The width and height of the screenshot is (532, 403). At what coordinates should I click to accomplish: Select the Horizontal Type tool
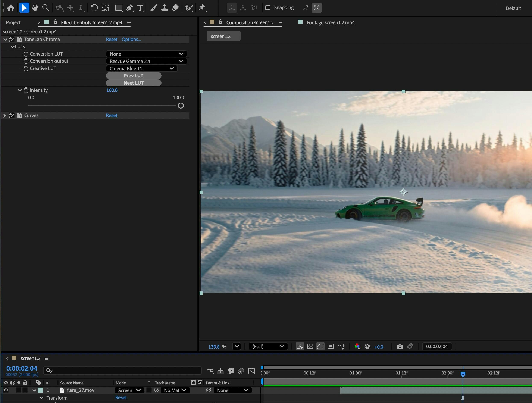[140, 8]
